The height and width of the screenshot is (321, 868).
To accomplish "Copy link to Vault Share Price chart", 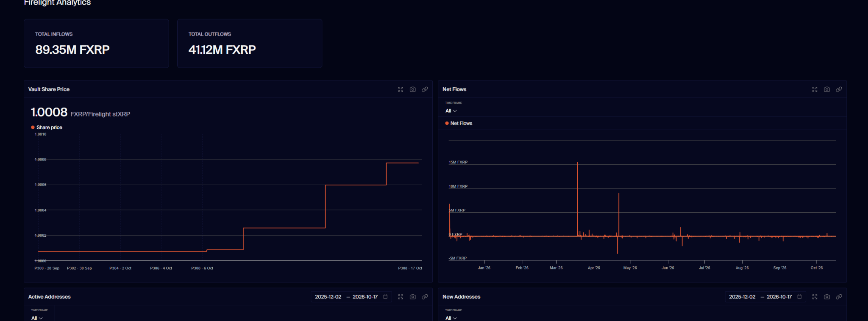I will 425,89.
